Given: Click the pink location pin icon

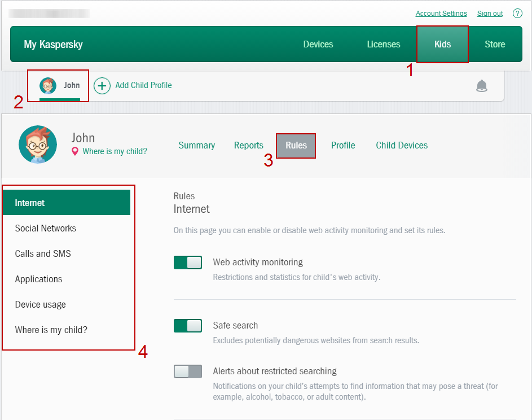Looking at the screenshot, I should [75, 151].
